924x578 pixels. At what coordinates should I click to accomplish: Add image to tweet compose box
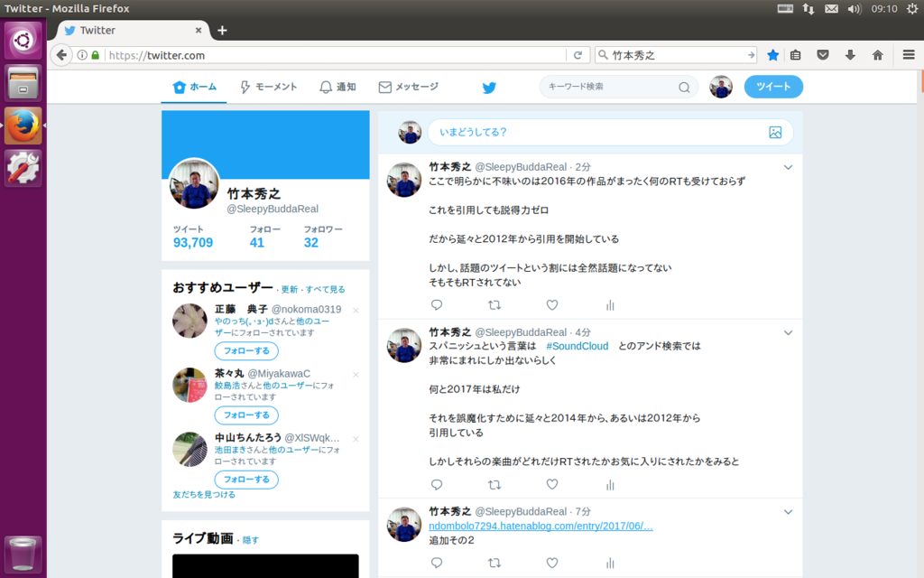tap(775, 132)
